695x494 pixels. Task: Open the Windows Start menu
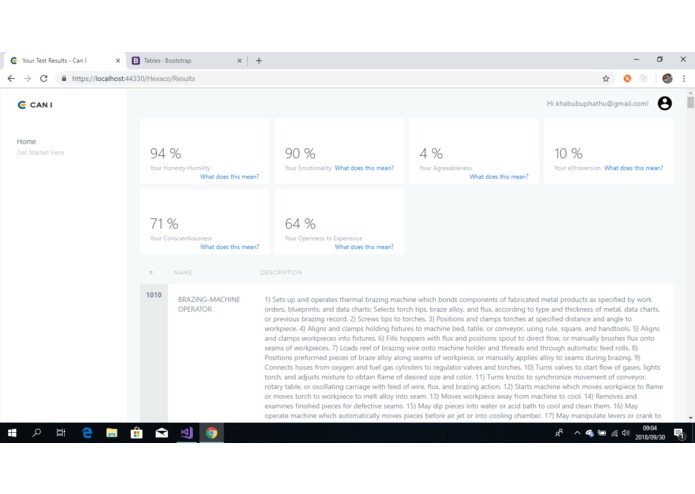pyautogui.click(x=12, y=433)
